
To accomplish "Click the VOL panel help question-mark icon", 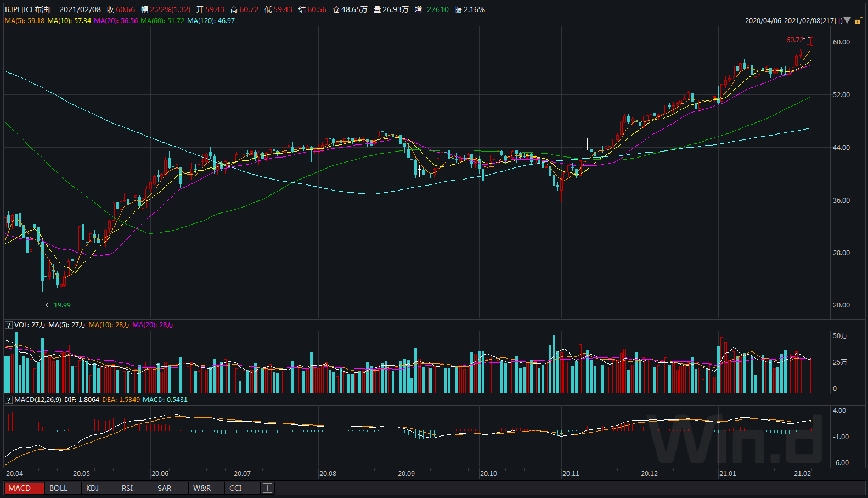I will (8, 325).
